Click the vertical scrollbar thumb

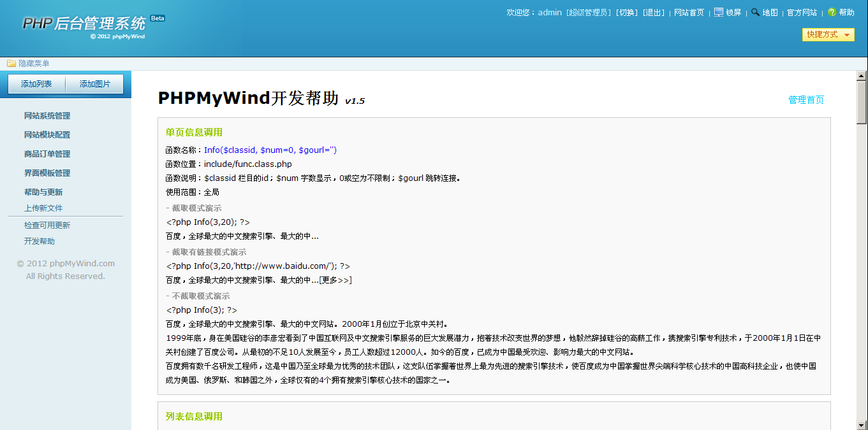pyautogui.click(x=862, y=103)
